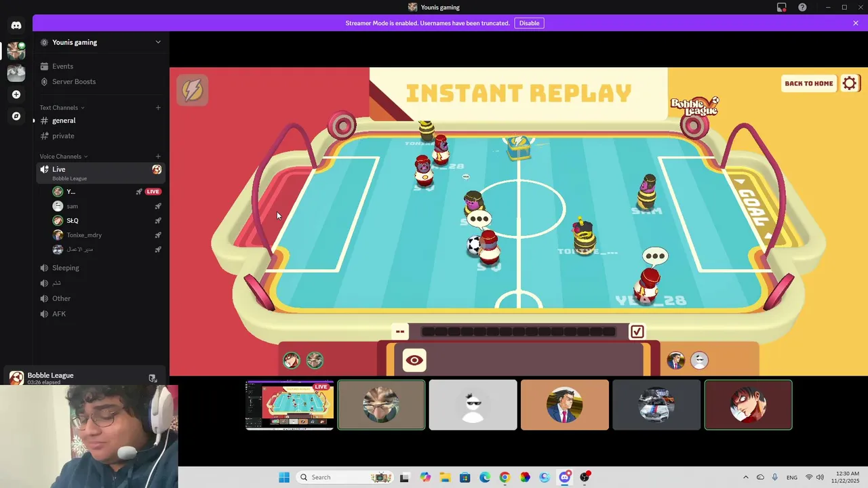Viewport: 868px width, 488px height.
Task: Click the icon beside Bobble League status
Action: click(153, 378)
